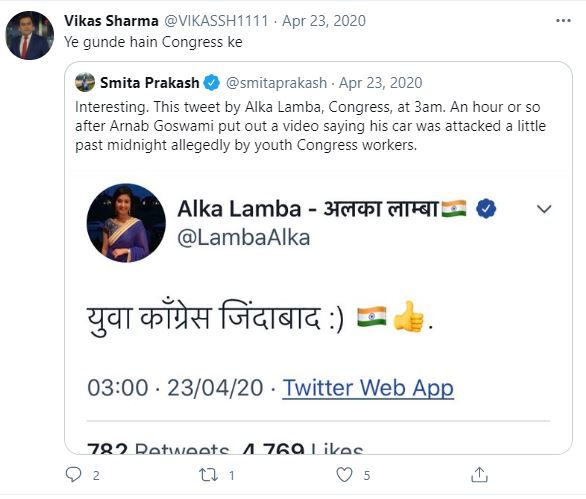Click Alka Lamba's blue verified badge

pos(486,209)
